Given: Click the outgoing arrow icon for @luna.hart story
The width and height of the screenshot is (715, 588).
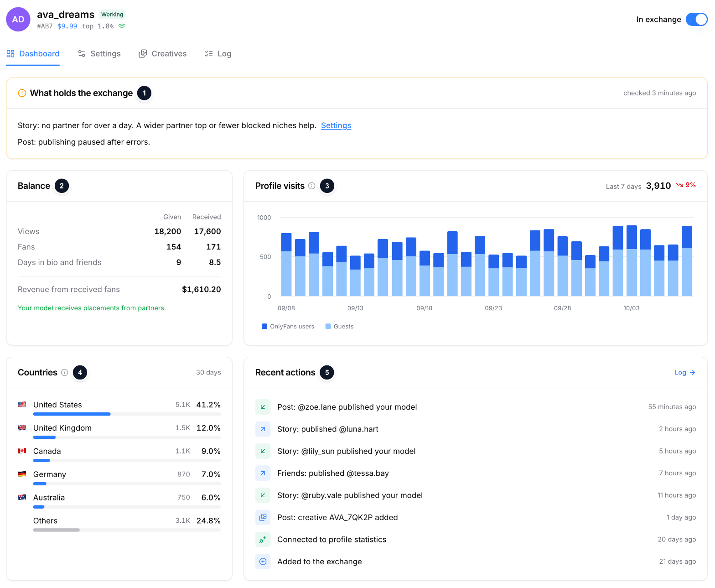Looking at the screenshot, I should (x=263, y=429).
